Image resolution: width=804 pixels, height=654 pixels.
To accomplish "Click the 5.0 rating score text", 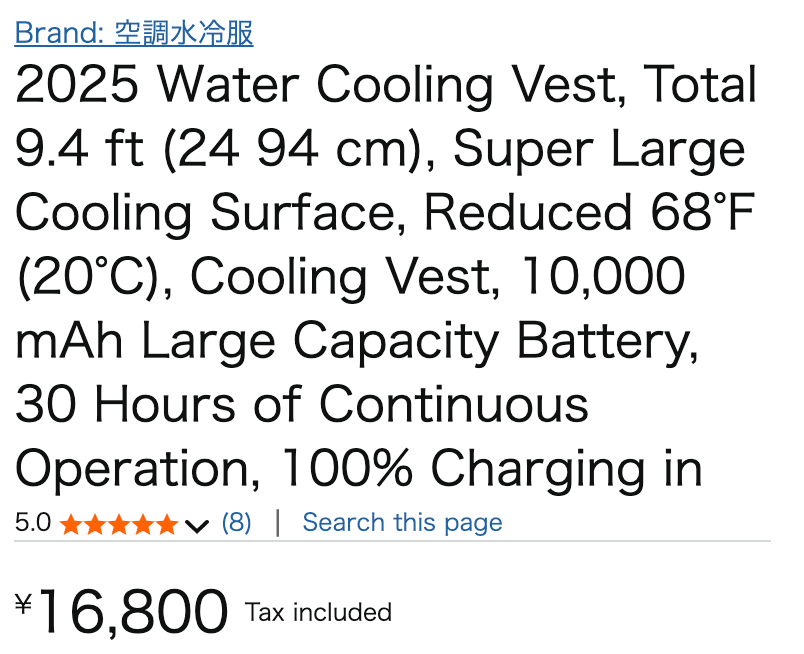I will [33, 523].
